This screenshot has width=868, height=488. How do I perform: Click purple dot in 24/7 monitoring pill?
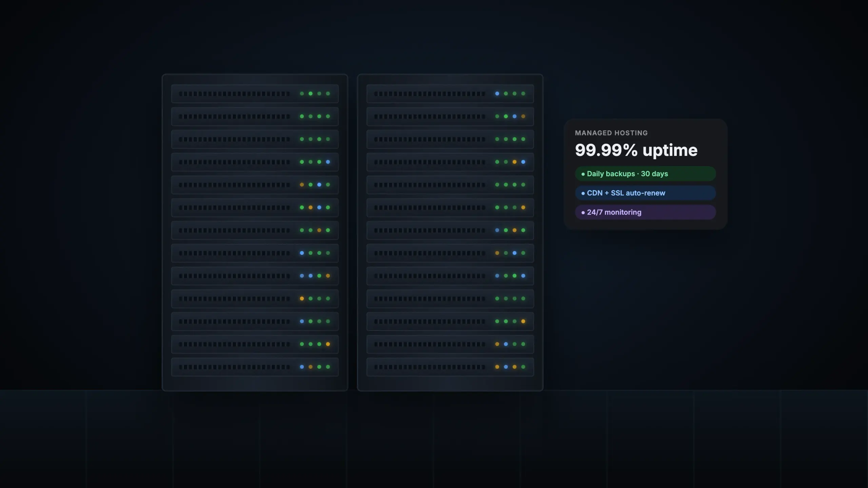click(x=583, y=213)
